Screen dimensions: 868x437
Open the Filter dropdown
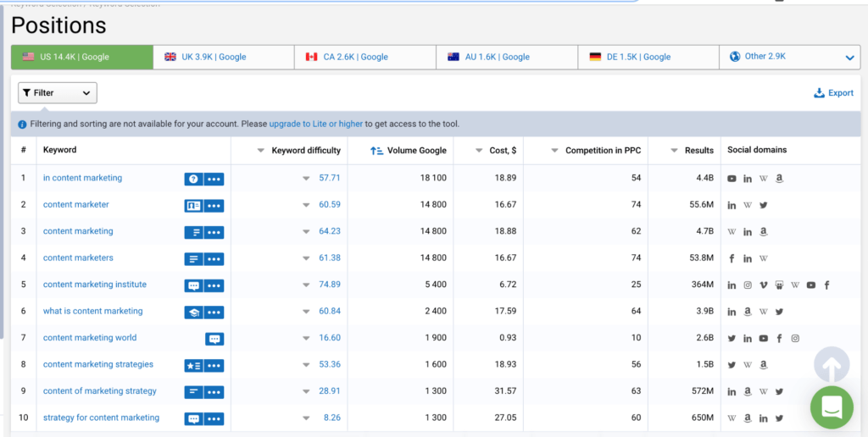click(x=58, y=93)
